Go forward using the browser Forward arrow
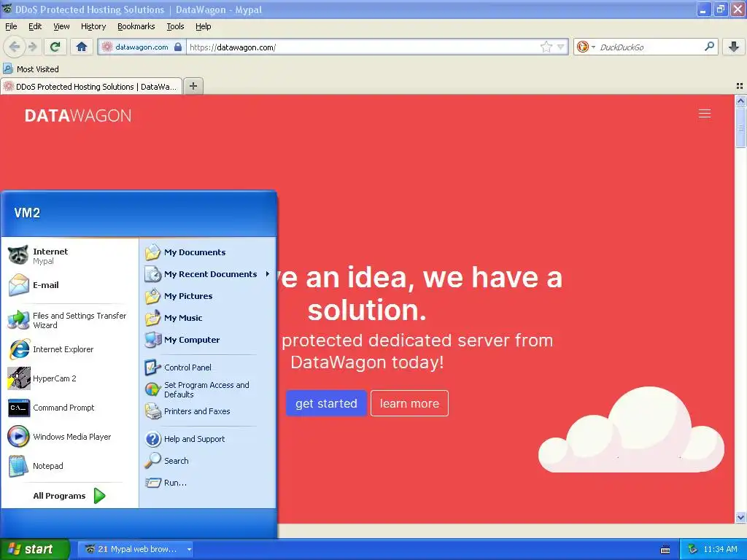Viewport: 747px width, 560px height. [x=32, y=47]
